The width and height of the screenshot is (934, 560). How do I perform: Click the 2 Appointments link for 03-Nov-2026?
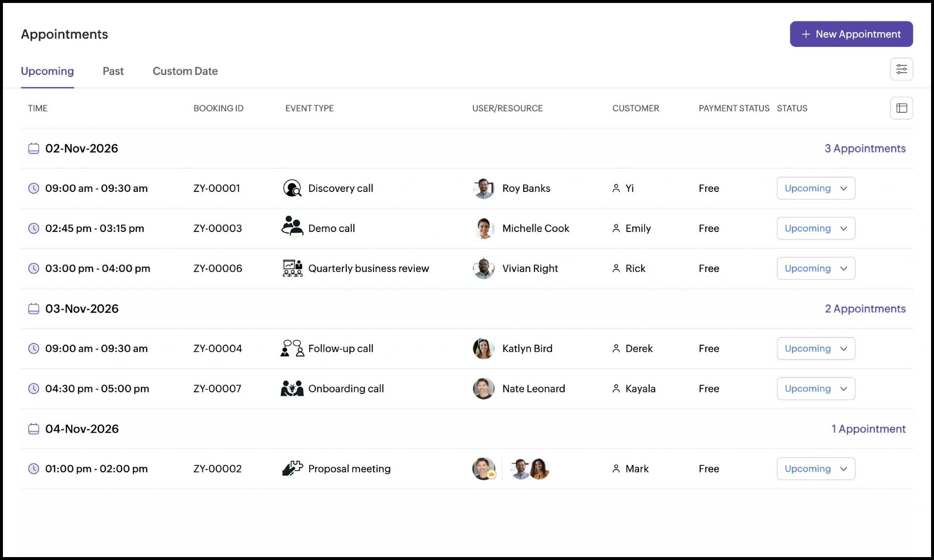click(x=865, y=308)
